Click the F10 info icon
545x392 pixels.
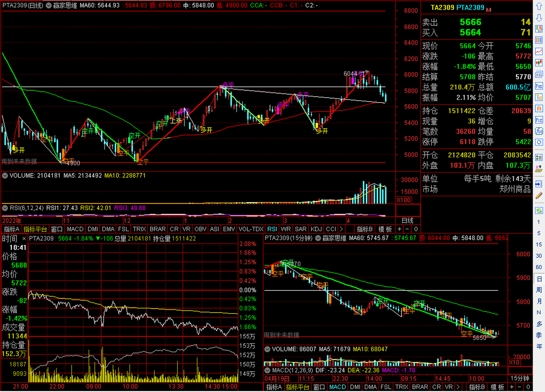point(539,86)
